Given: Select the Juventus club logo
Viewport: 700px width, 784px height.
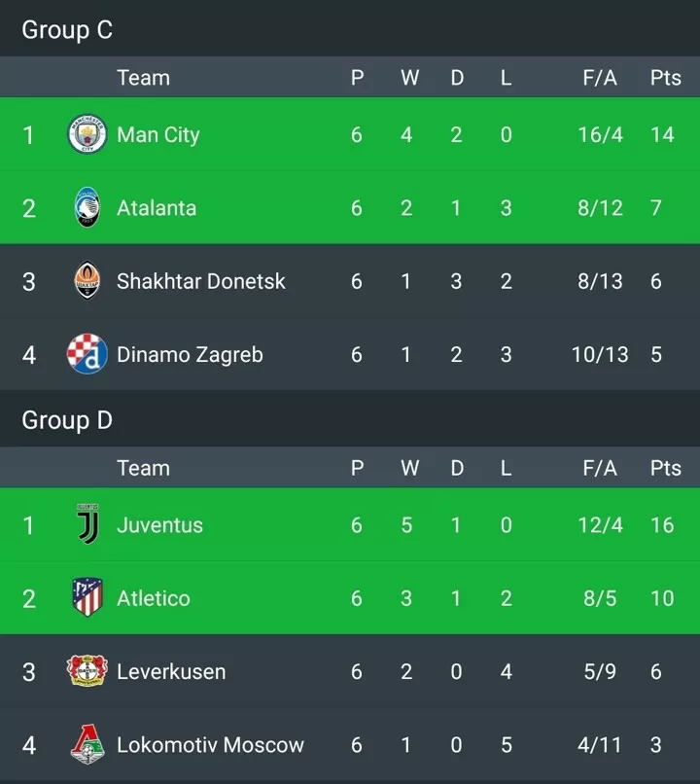Looking at the screenshot, I should pyautogui.click(x=87, y=524).
